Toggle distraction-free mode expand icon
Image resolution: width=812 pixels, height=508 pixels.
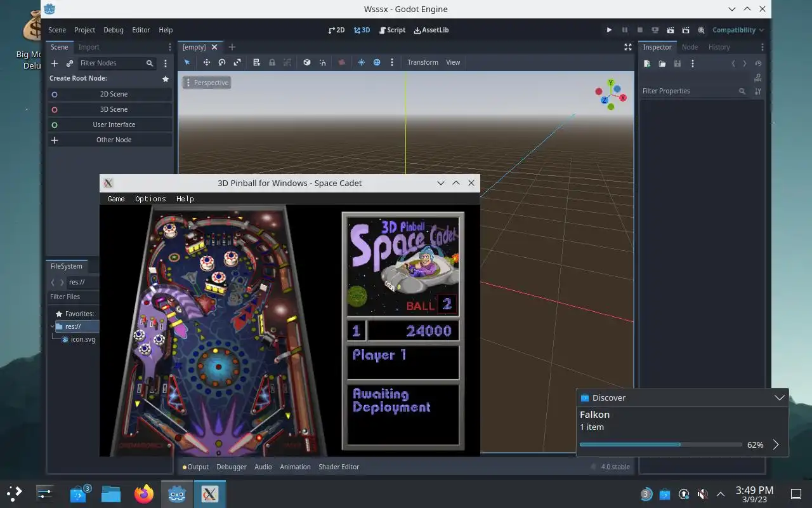(628, 47)
